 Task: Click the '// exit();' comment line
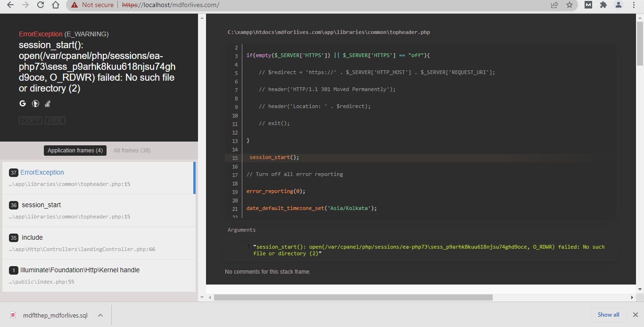click(274, 124)
